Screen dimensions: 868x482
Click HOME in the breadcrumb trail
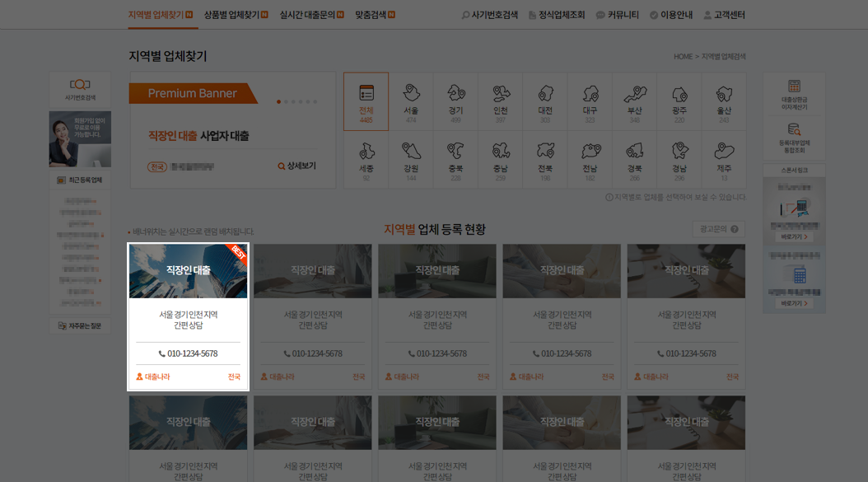pyautogui.click(x=682, y=55)
